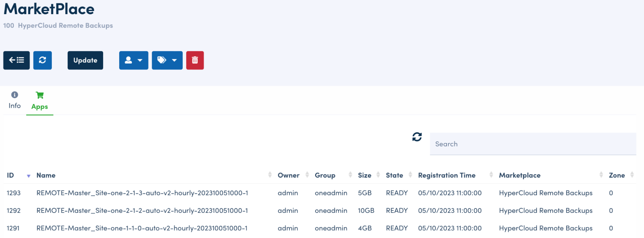The height and width of the screenshot is (238, 644).
Task: Click the green shopping cart icon
Action: click(40, 95)
